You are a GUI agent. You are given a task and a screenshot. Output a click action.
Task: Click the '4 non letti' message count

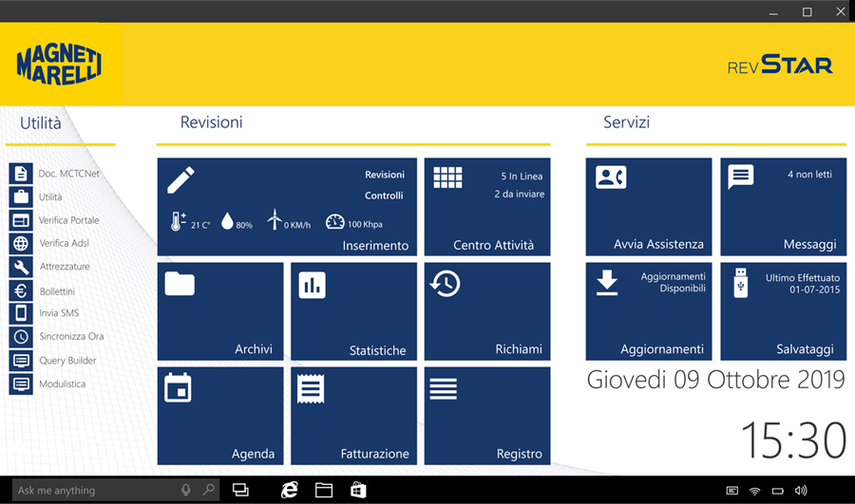(x=809, y=175)
